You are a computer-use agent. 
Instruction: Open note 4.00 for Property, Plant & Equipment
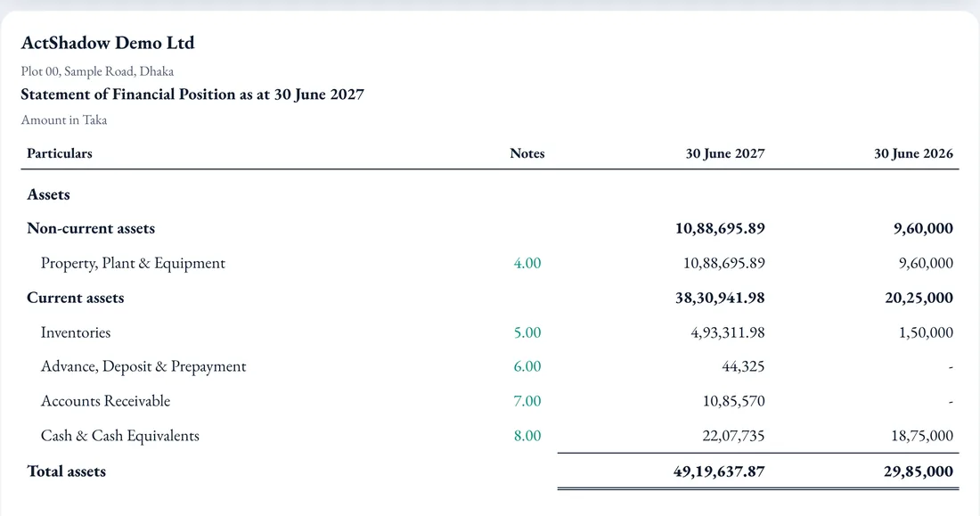tap(527, 263)
